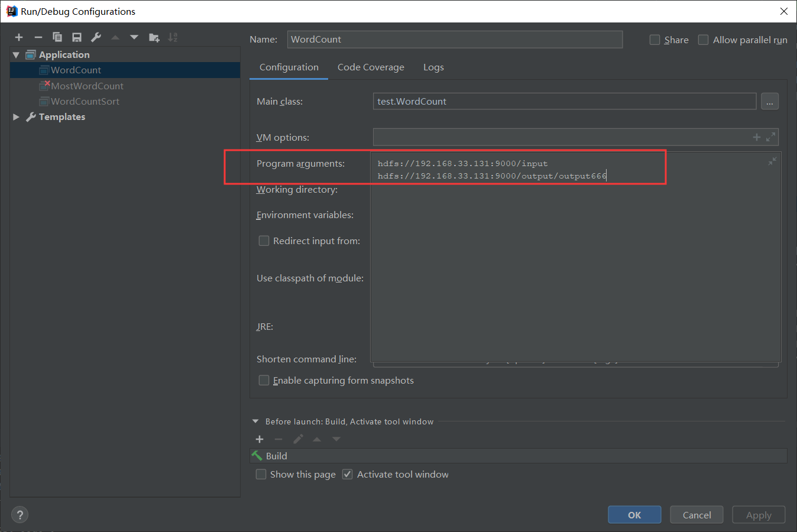
Task: Click the Templates label in tree
Action: click(62, 117)
